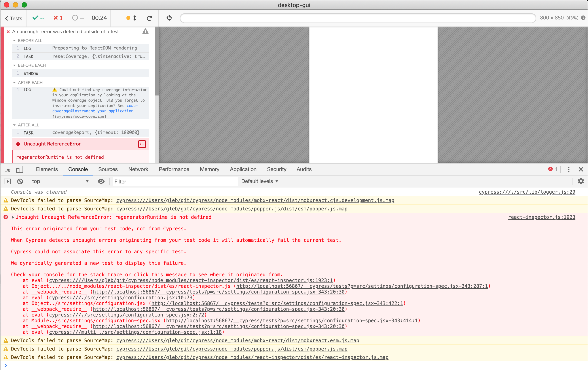
Task: Open the top JavaScript context dropdown
Action: tap(60, 181)
